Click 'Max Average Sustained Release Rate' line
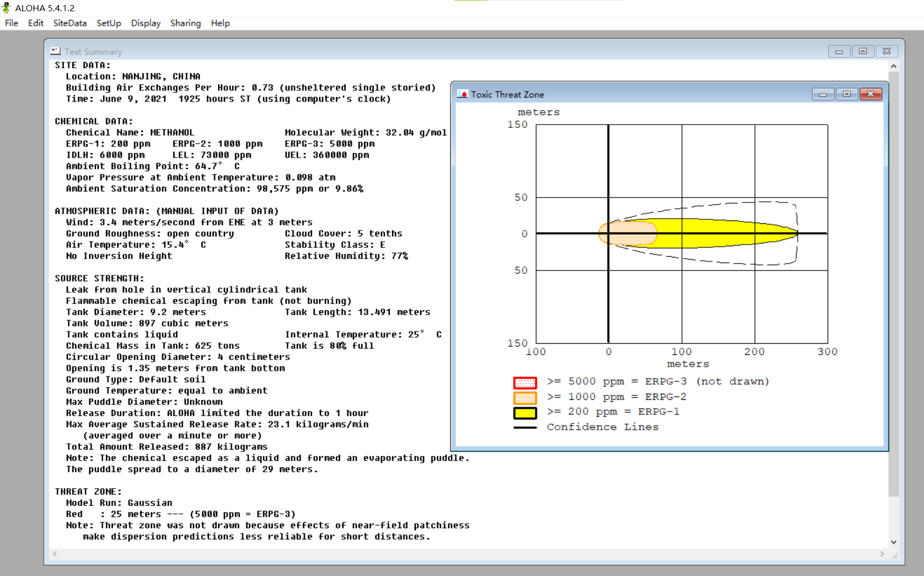This screenshot has width=924, height=576. click(x=217, y=424)
